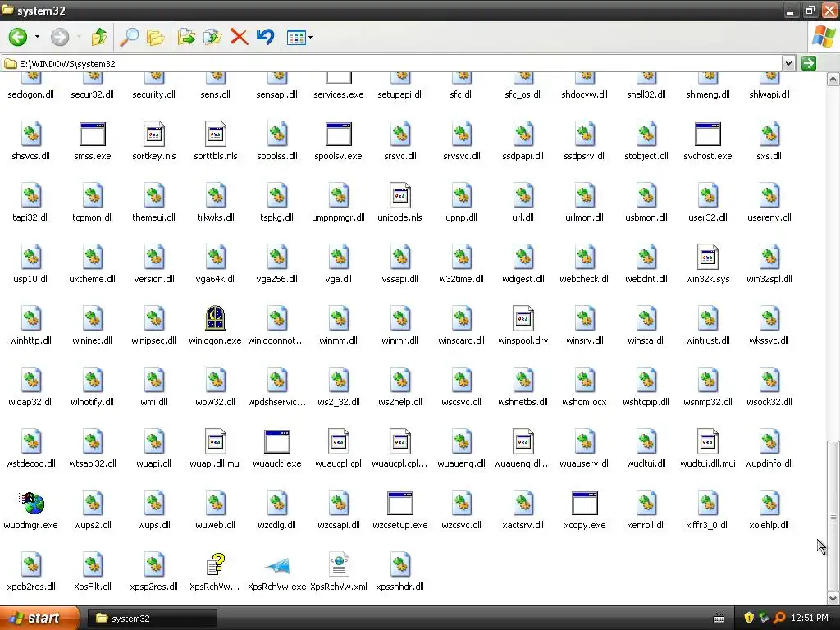Click the 12:51 PM taskbar clock
The image size is (840, 630).
[x=810, y=619]
